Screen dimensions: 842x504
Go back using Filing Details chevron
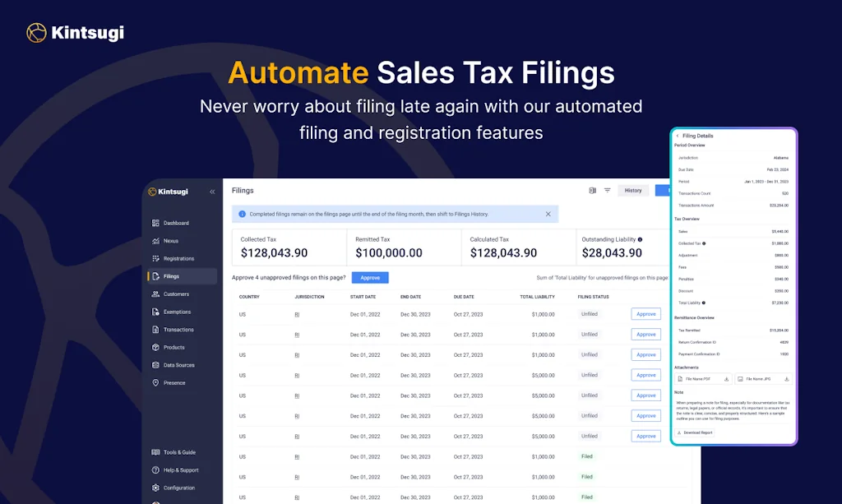[x=678, y=136]
